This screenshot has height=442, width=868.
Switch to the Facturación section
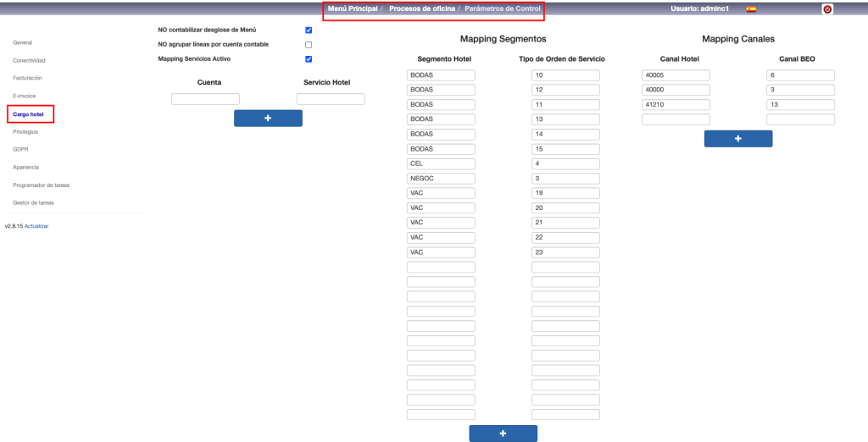point(27,78)
